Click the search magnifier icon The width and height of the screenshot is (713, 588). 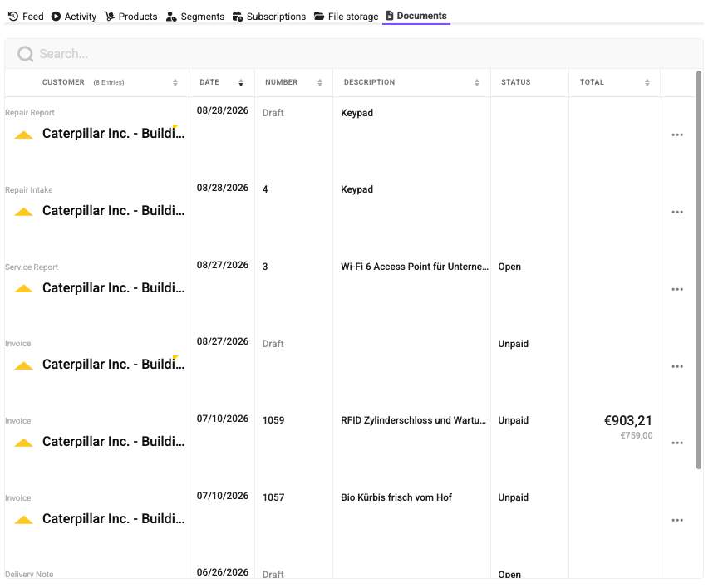pos(26,54)
